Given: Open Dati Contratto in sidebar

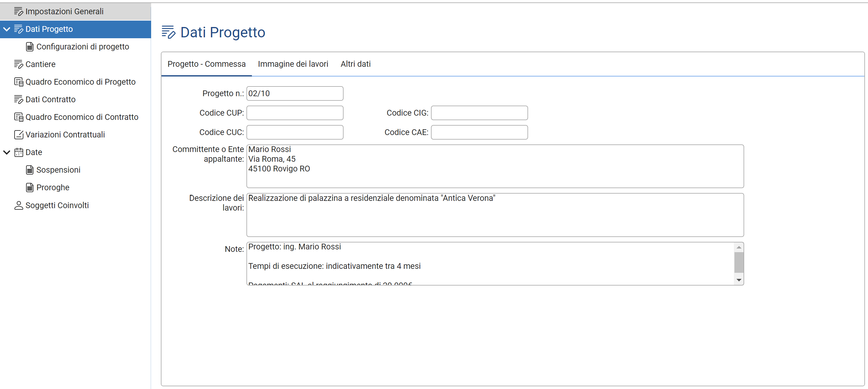Looking at the screenshot, I should click(51, 99).
